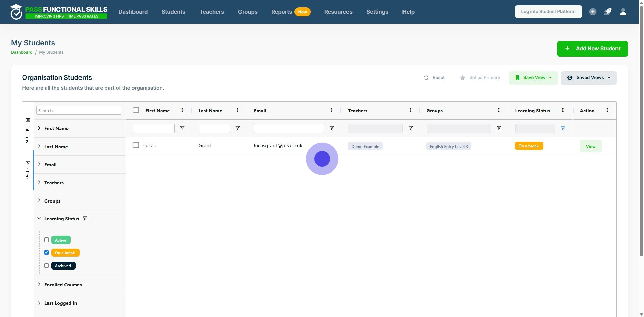
Task: Open the Resources menu
Action: pyautogui.click(x=338, y=12)
